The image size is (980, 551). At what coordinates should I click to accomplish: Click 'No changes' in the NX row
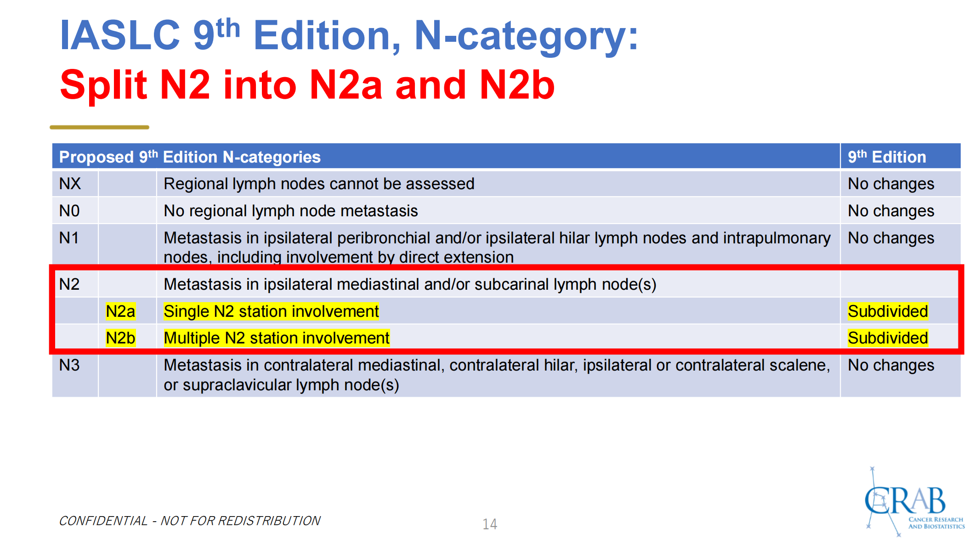tap(891, 184)
